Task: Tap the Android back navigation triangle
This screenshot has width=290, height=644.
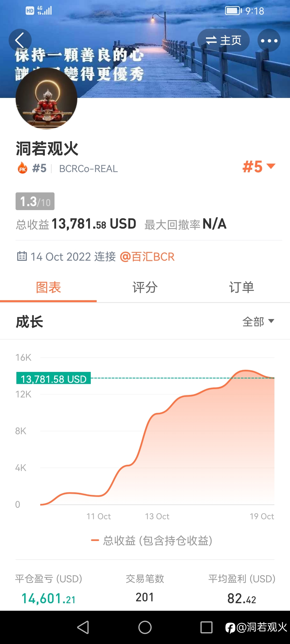Action: point(83,627)
